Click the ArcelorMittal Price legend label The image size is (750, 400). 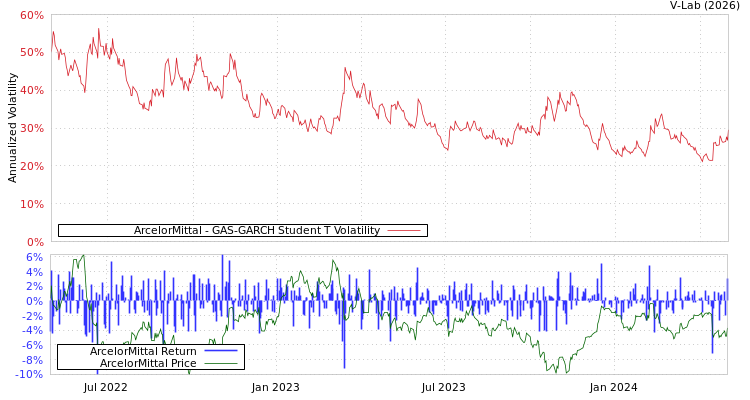(148, 363)
